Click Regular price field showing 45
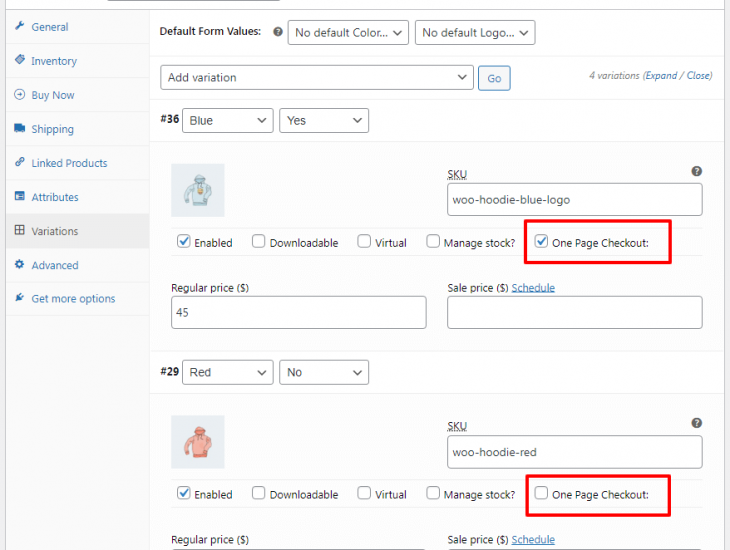 pyautogui.click(x=298, y=312)
